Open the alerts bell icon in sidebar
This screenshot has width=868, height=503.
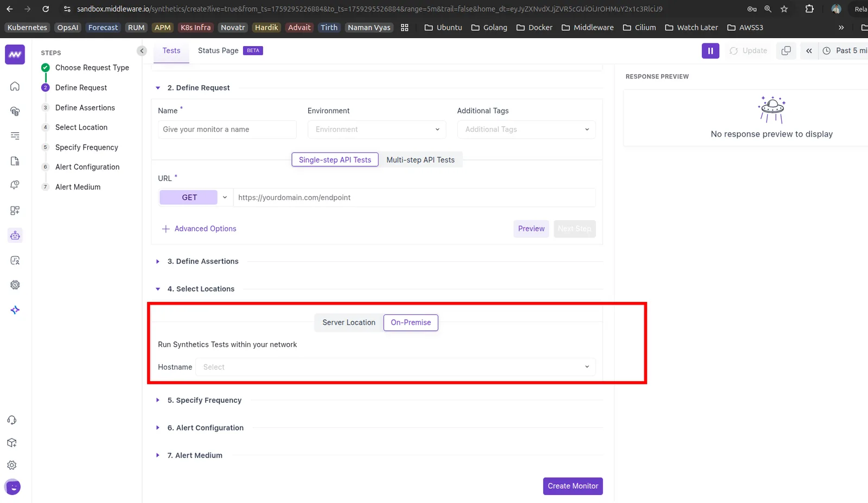point(15,185)
